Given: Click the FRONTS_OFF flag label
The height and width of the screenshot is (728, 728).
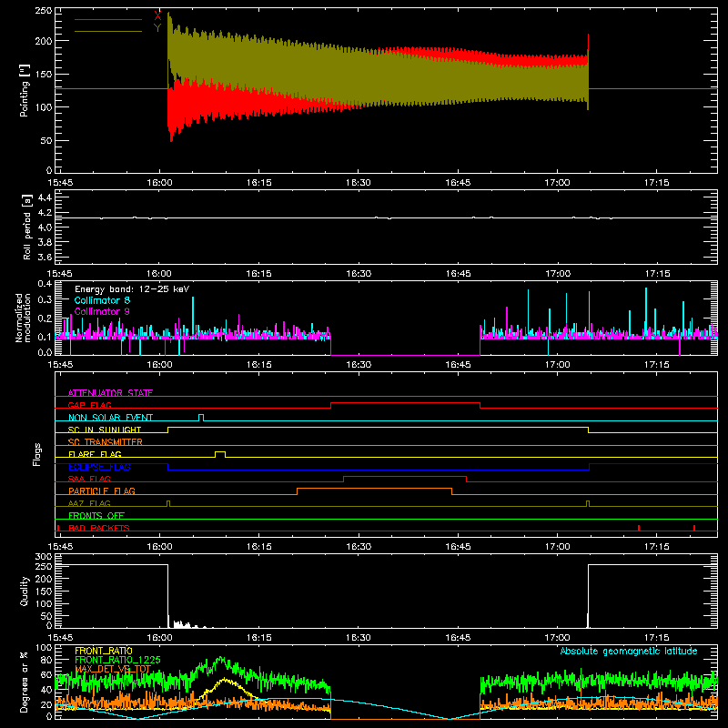Looking at the screenshot, I should point(96,515).
